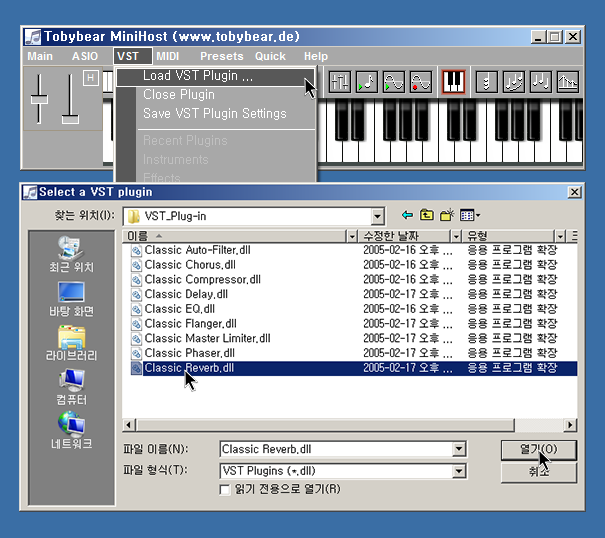
Task: Sort files by 이름 column header
Action: pyautogui.click(x=235, y=236)
